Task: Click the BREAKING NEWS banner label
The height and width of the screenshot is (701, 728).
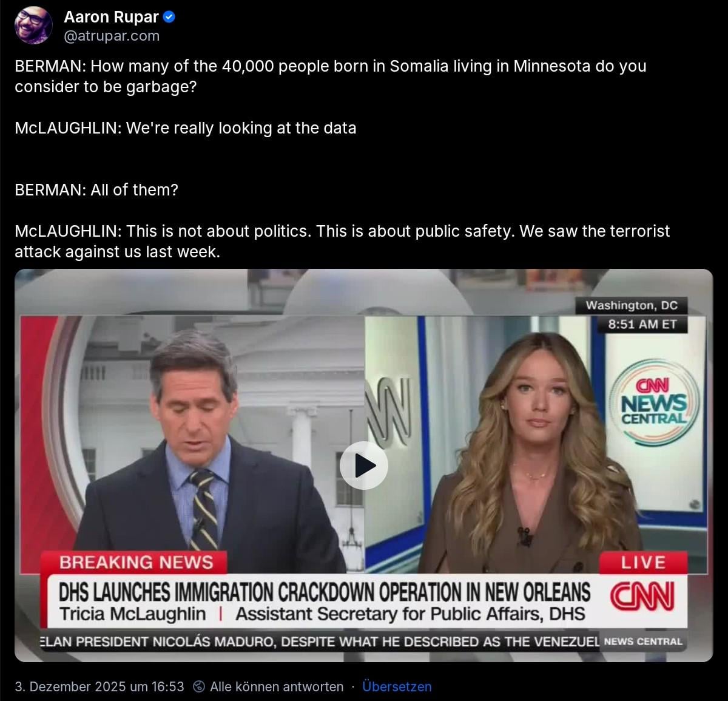Action: point(136,562)
